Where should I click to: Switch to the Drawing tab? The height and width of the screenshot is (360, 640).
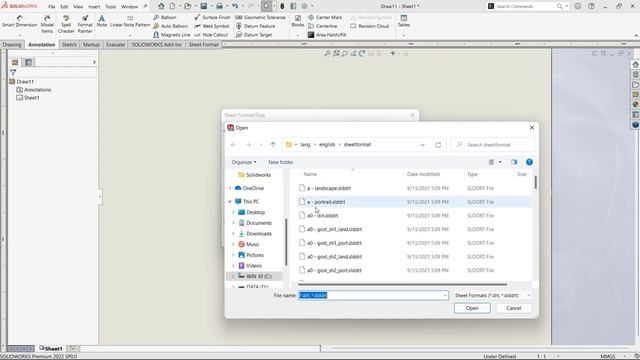(x=12, y=44)
